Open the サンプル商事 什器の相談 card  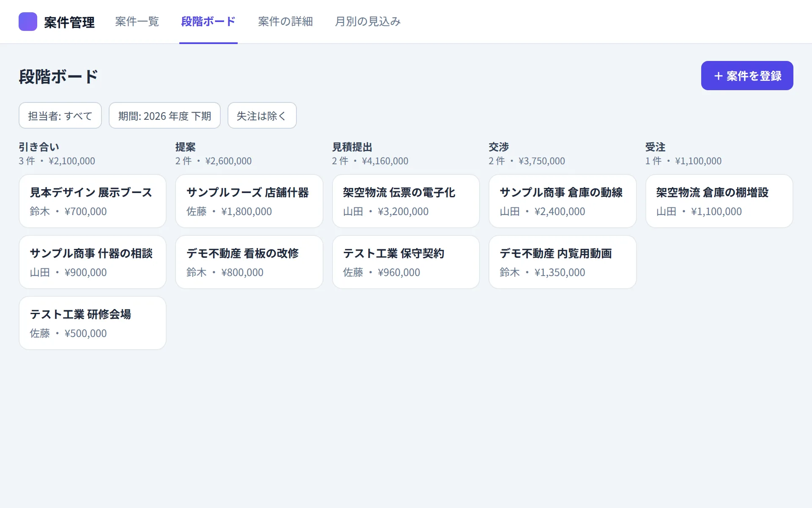(93, 262)
